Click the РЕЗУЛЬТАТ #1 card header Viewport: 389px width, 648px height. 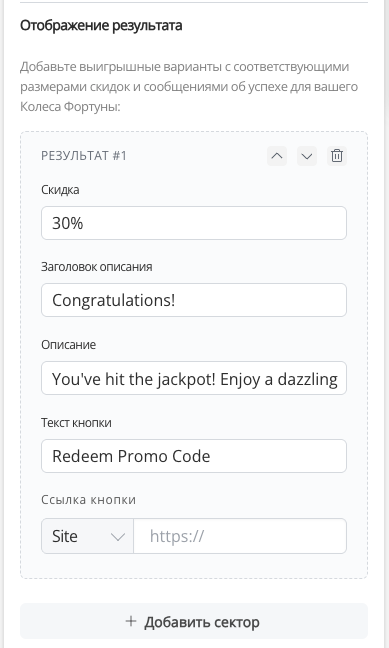pos(84,156)
